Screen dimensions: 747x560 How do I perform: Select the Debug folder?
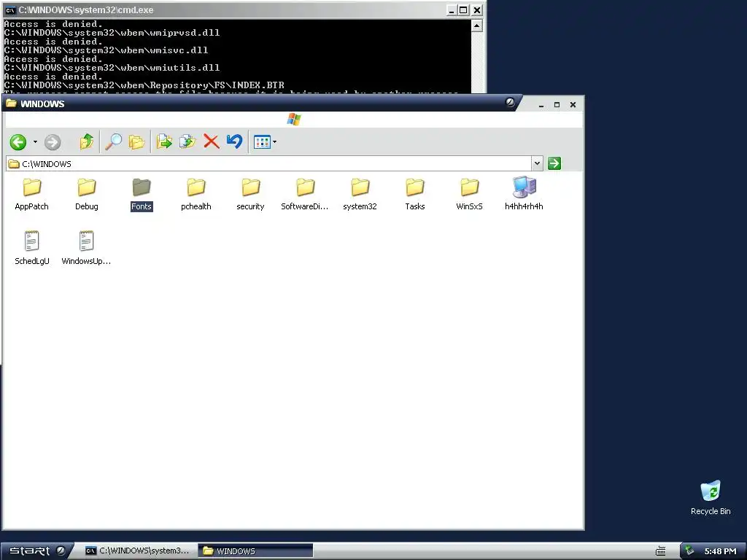[87, 194]
